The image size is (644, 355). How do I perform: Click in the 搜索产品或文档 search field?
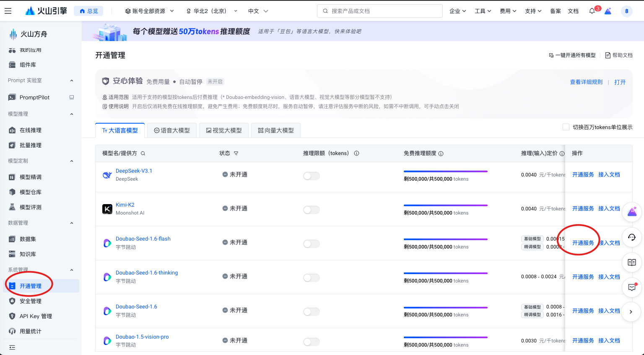(x=380, y=11)
